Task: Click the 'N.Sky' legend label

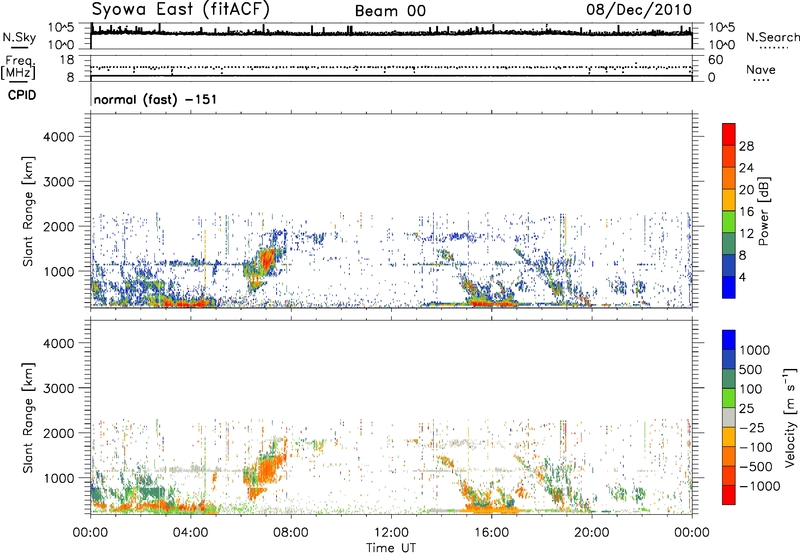Action: pyautogui.click(x=19, y=38)
